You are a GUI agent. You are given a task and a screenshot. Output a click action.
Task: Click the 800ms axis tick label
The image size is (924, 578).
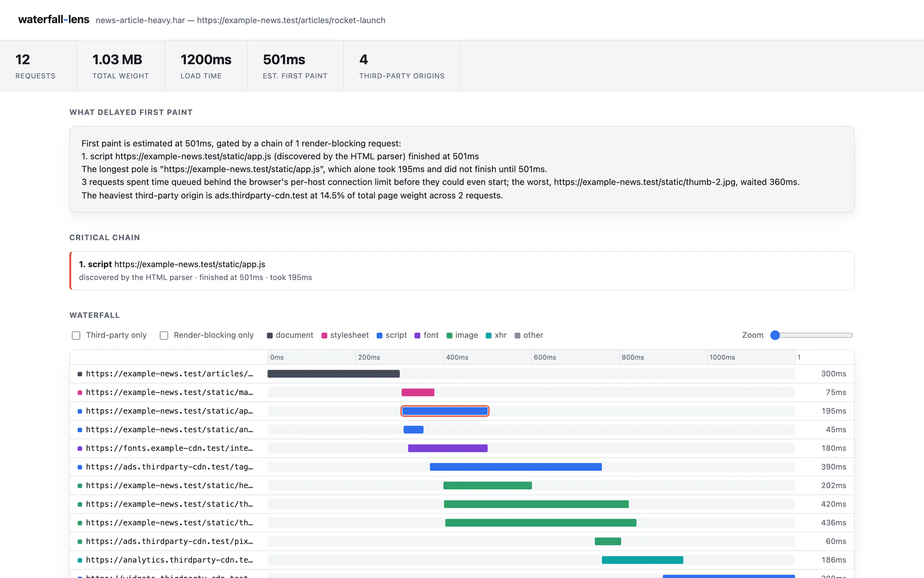tap(633, 357)
